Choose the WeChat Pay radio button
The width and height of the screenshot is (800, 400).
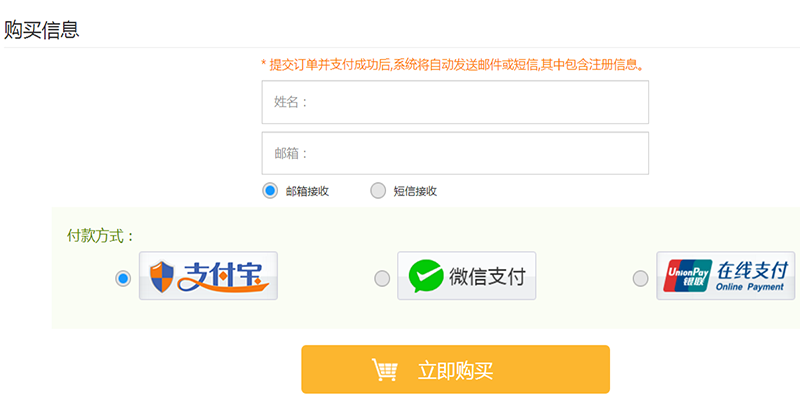point(382,279)
